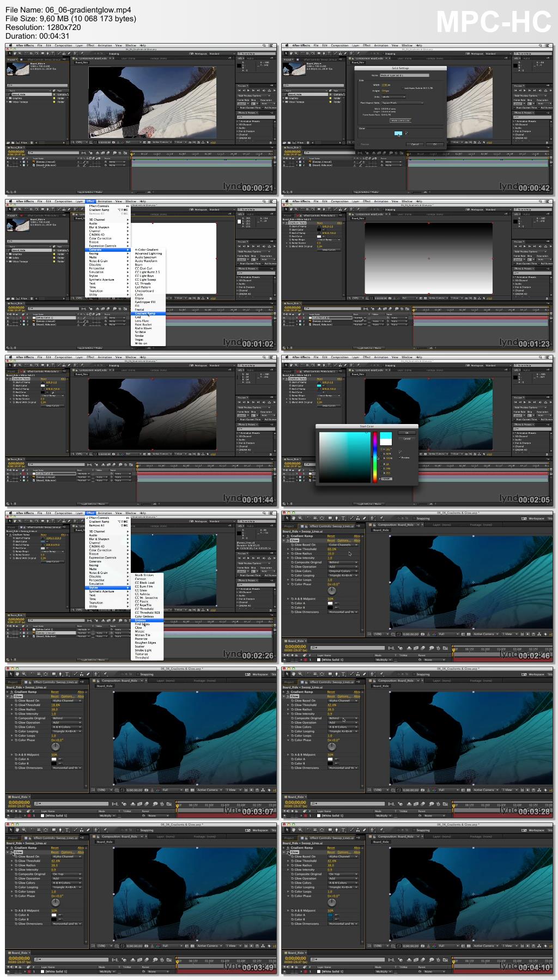
Task: Click OK in the 00:02:05 Start Color dialog
Action: (407, 433)
